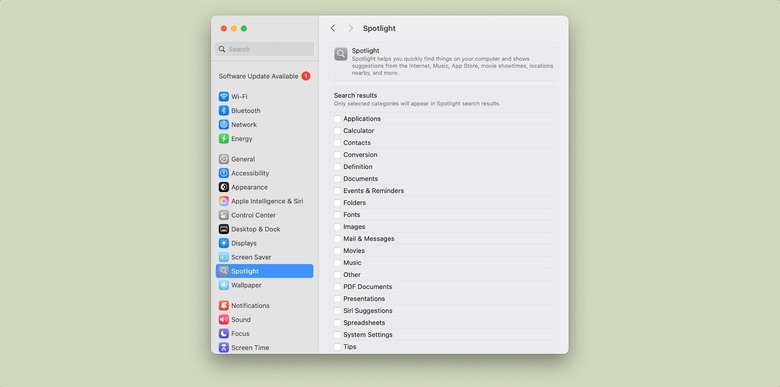Screen dimensions: 780x387
Task: Click the Accessibility icon
Action: 224,173
